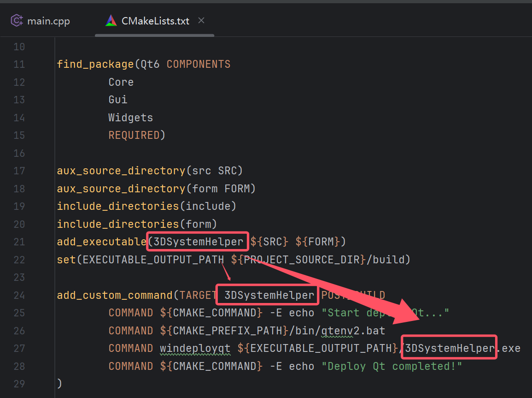This screenshot has height=398, width=532.
Task: Click the TARGET keyword on line 24
Action: 199,295
